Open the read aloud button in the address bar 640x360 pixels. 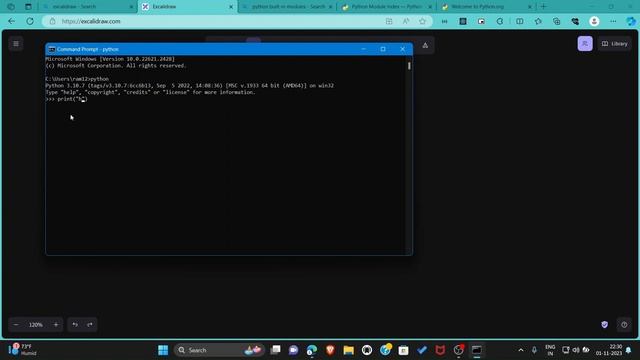click(x=406, y=21)
